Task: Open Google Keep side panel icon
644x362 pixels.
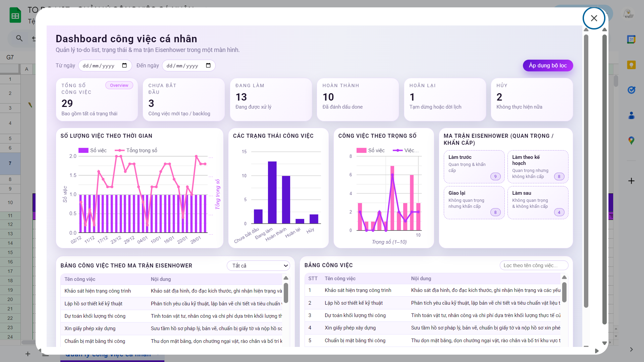Action: point(631,65)
